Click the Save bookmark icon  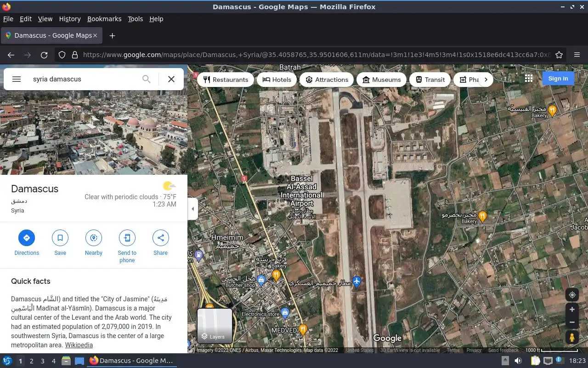[x=60, y=238]
